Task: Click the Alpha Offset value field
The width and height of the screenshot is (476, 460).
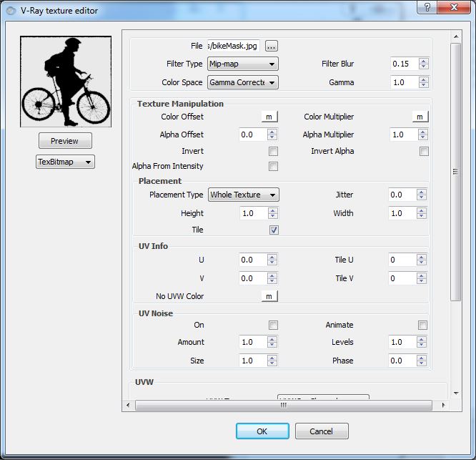Action: [x=254, y=134]
